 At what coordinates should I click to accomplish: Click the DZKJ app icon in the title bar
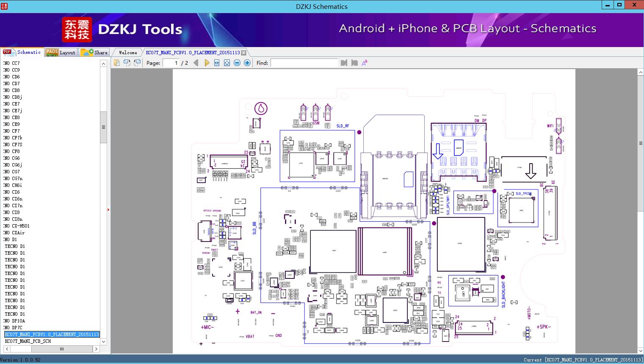click(x=4, y=6)
